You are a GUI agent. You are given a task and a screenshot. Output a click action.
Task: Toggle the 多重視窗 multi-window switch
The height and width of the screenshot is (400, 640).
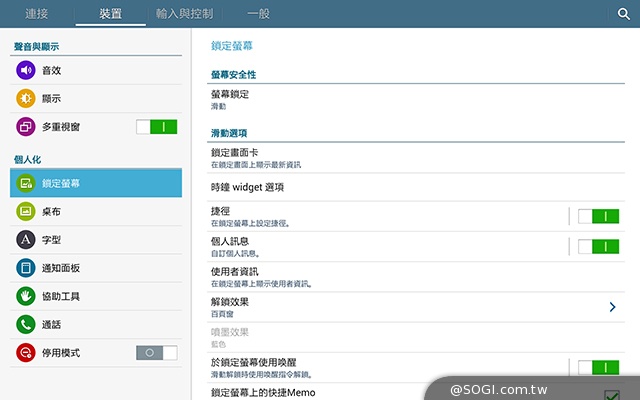[x=156, y=127]
